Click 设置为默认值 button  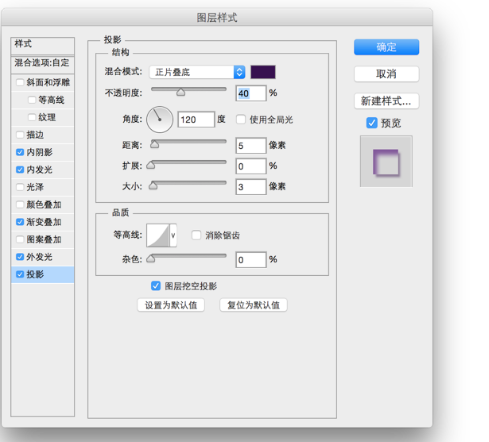[x=171, y=305]
